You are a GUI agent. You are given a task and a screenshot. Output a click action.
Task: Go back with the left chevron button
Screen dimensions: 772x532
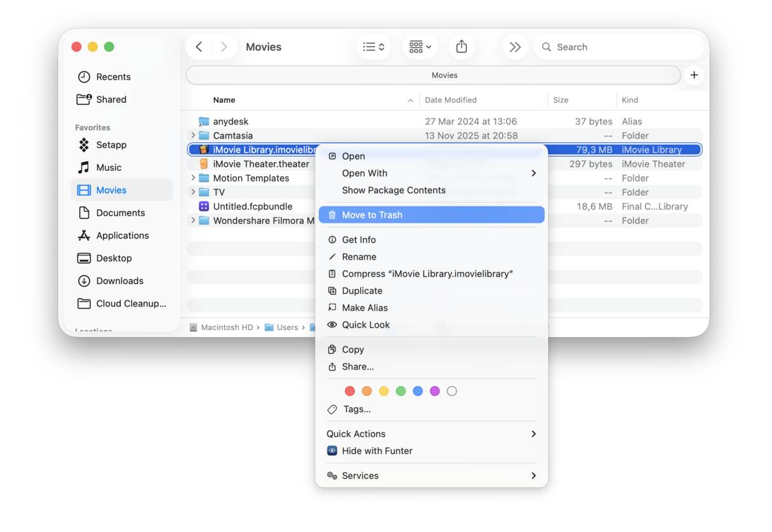(x=199, y=47)
